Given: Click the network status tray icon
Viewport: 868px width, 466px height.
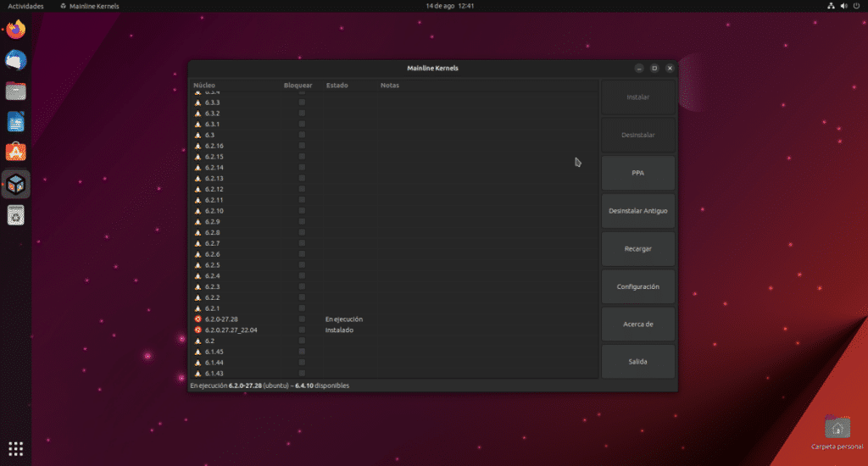Looking at the screenshot, I should point(831,6).
